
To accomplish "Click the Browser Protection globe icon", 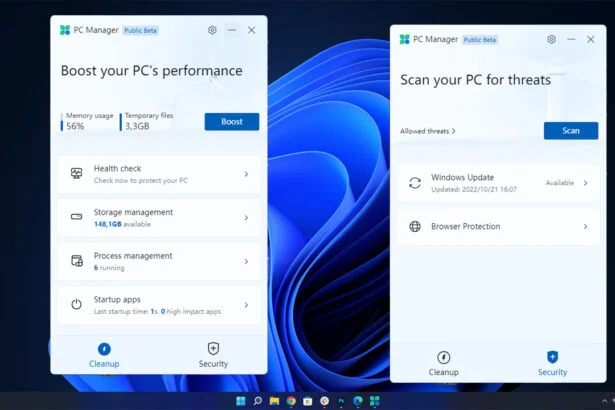I will 415,226.
